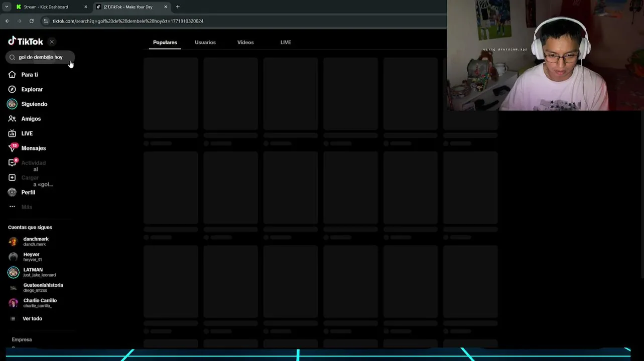
Task: Switch to the Usuarios tab
Action: coord(205,43)
